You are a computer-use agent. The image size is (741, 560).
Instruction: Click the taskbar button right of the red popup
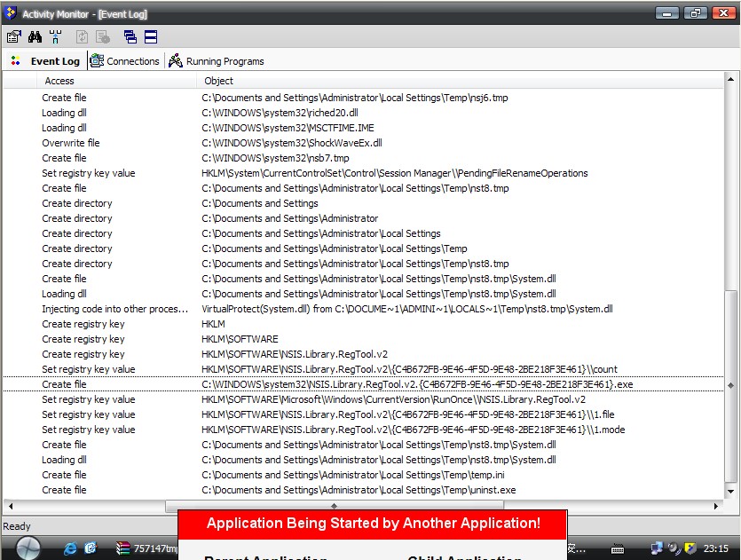click(x=578, y=548)
